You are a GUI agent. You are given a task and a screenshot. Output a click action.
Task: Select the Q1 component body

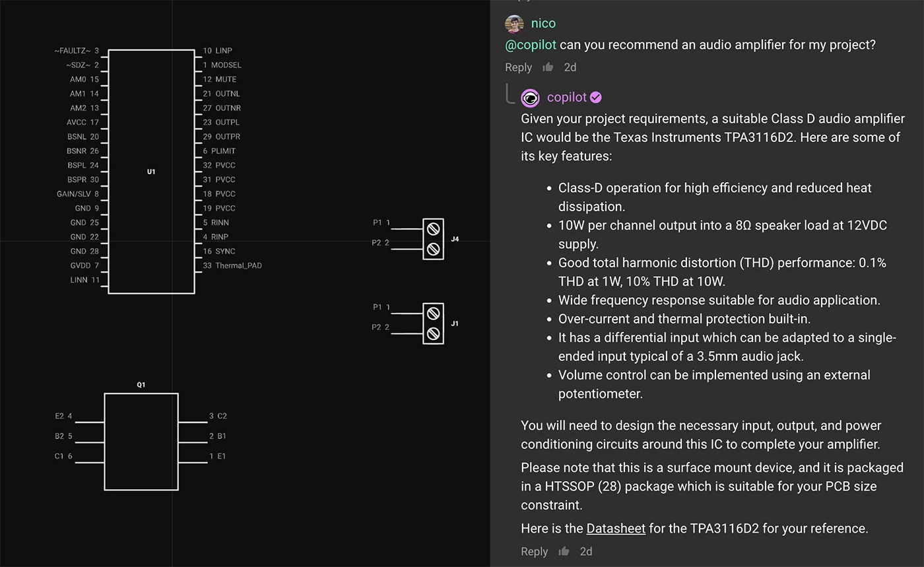141,441
